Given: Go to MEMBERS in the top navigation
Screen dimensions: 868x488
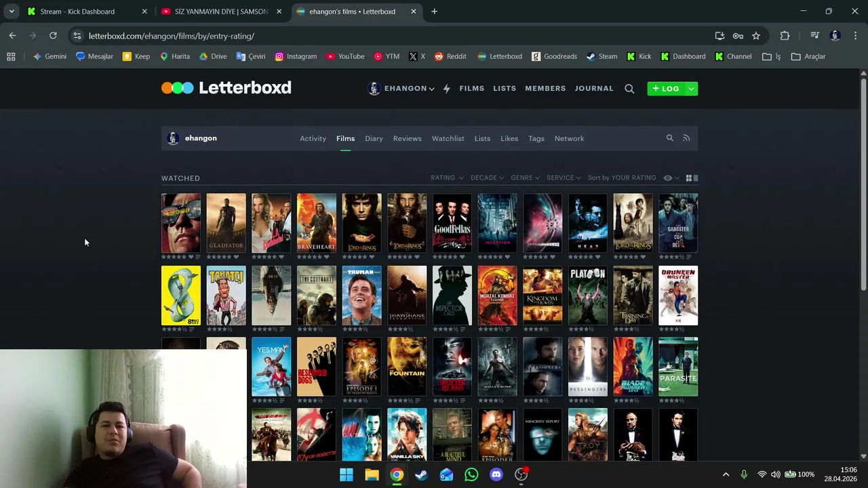Looking at the screenshot, I should coord(545,89).
